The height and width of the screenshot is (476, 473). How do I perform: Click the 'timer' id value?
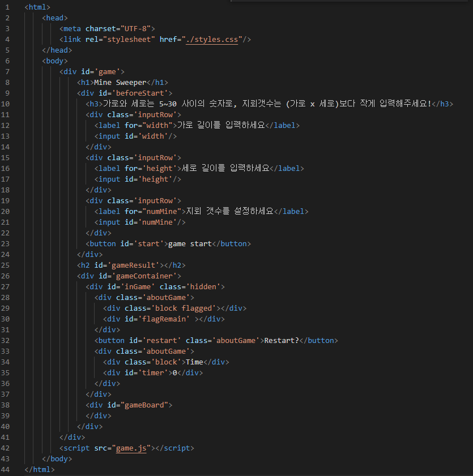153,373
